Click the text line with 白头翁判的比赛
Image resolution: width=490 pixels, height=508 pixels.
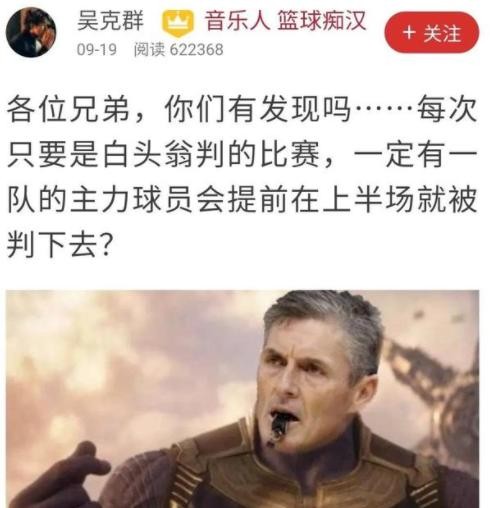click(x=242, y=155)
